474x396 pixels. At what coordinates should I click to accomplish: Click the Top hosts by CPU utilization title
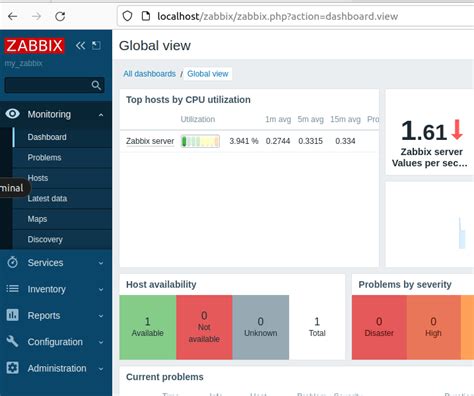[188, 100]
